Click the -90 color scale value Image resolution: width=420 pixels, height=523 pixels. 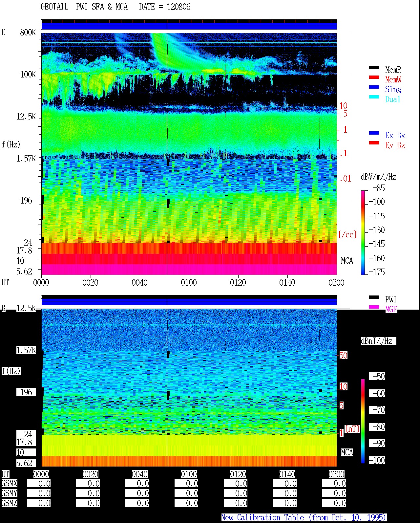click(379, 443)
